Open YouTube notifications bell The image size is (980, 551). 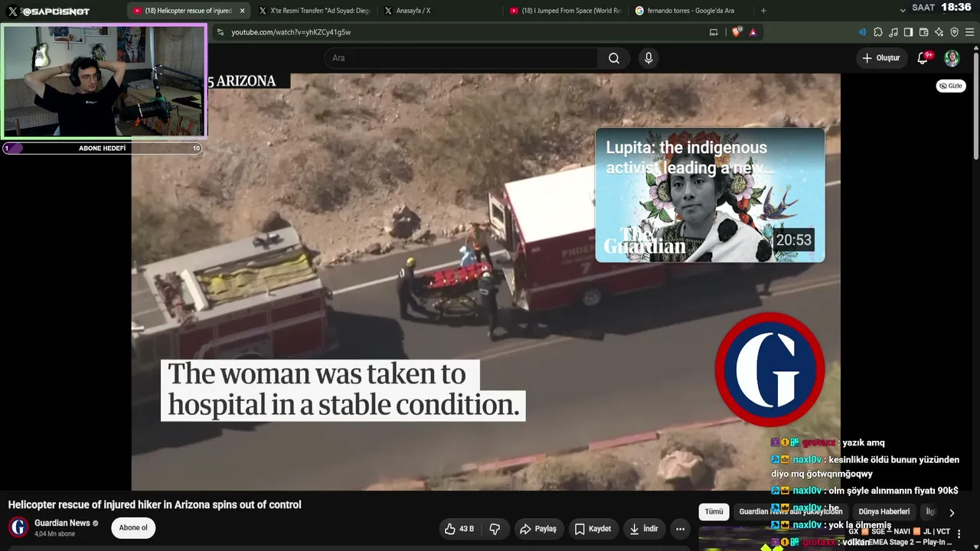click(923, 58)
